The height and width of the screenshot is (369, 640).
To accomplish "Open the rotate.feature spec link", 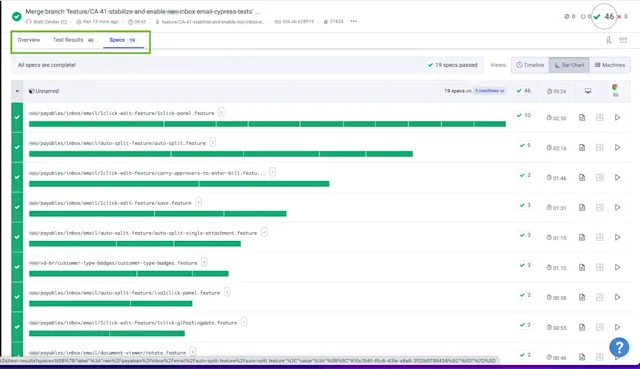I will [x=107, y=353].
